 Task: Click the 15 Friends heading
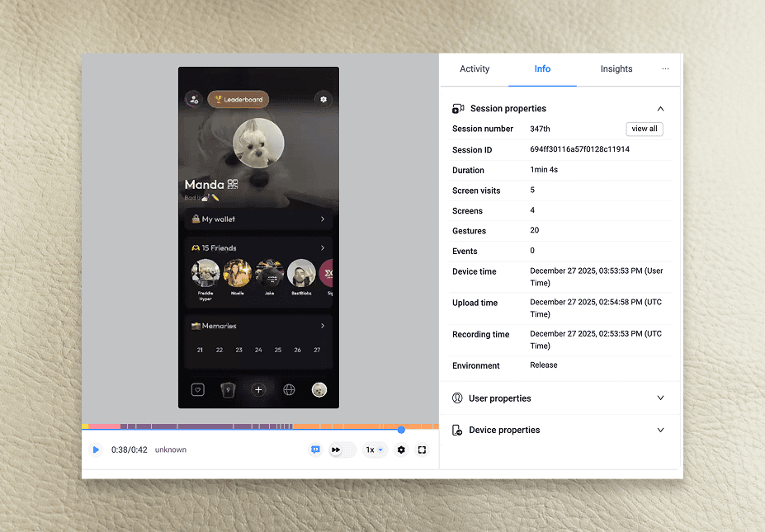pos(219,247)
